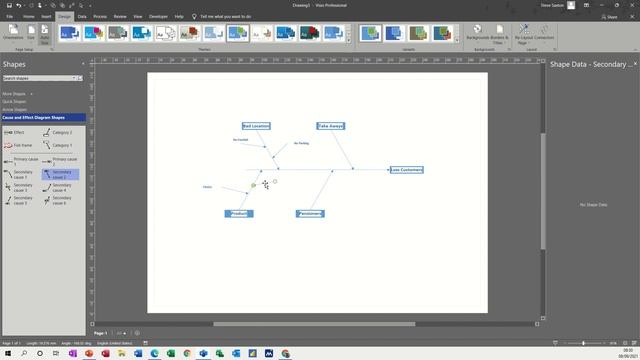Select the Fish frame shape
Screen dimensions: 640x360
coord(18,145)
